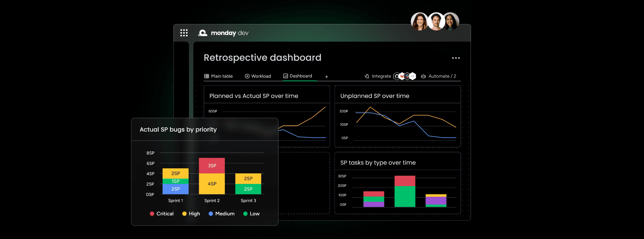Add a new view with plus icon
The width and height of the screenshot is (644, 239).
326,77
